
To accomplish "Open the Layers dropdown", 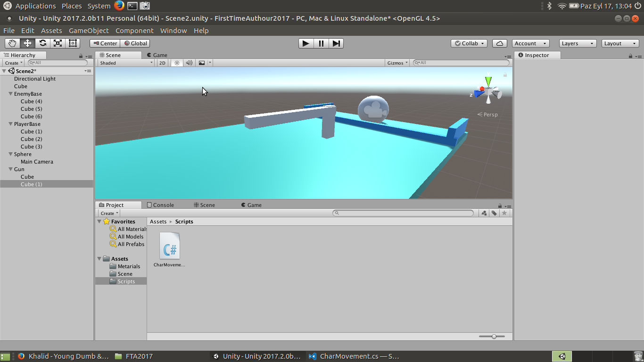I will click(578, 43).
